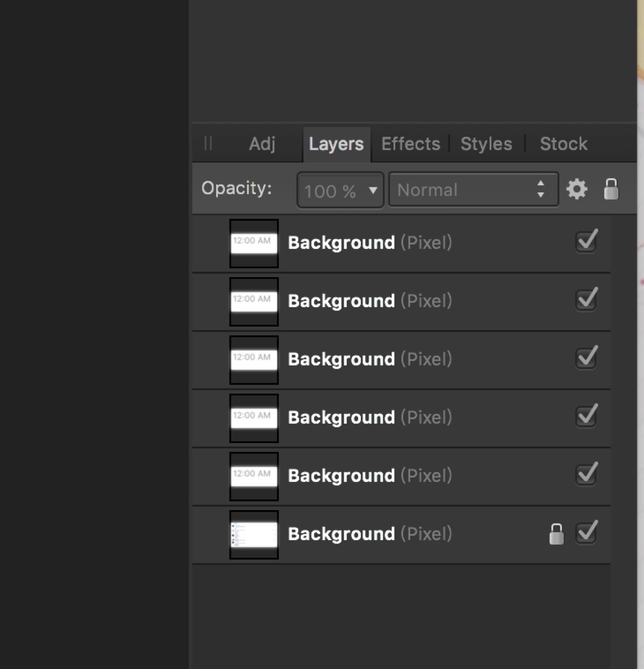Image resolution: width=644 pixels, height=669 pixels.
Task: Hide the topmost Background layer
Action: tap(586, 241)
